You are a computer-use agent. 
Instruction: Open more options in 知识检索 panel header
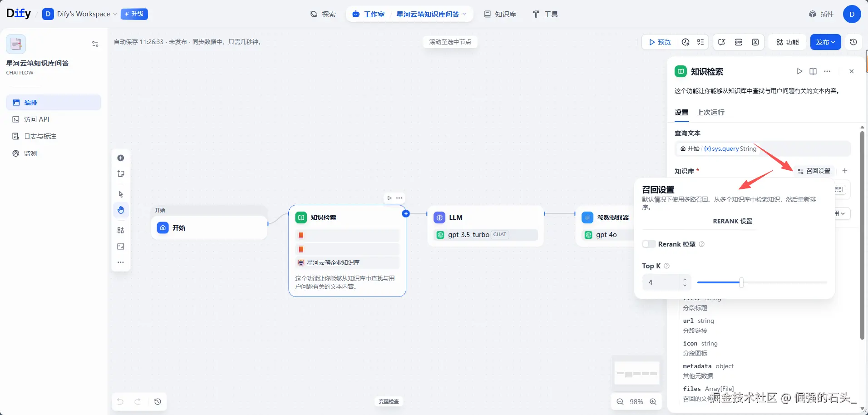(827, 71)
